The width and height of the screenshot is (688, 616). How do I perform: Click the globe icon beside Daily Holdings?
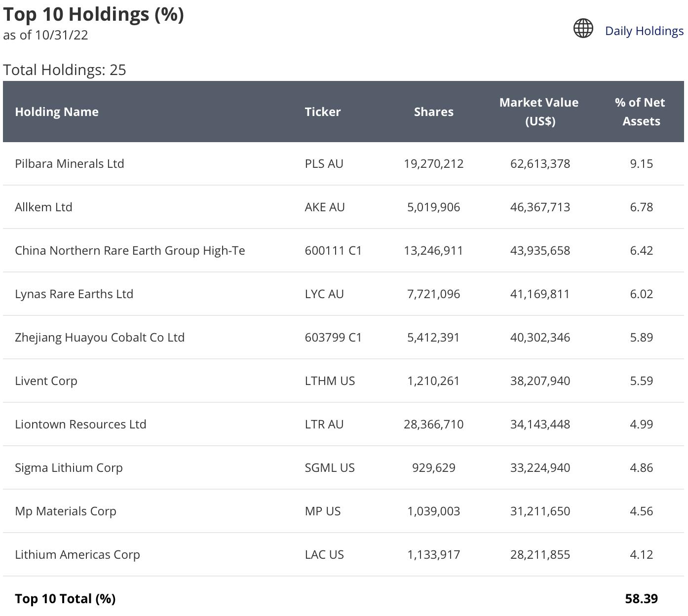(583, 28)
